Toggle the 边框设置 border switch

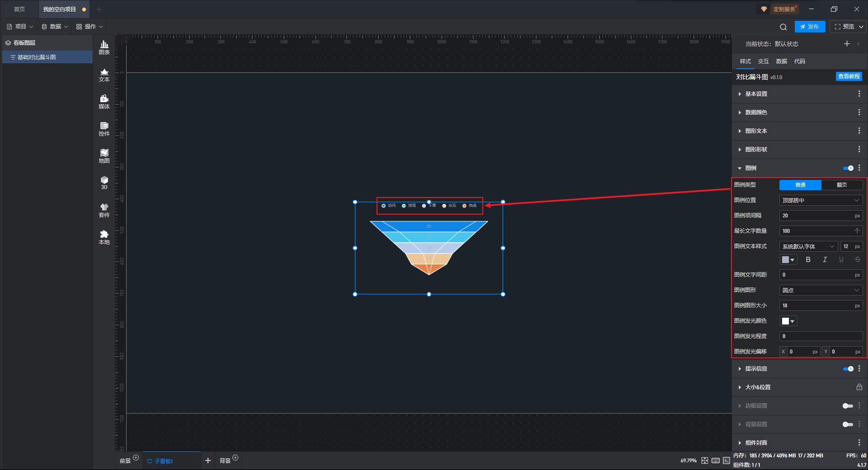[848, 406]
